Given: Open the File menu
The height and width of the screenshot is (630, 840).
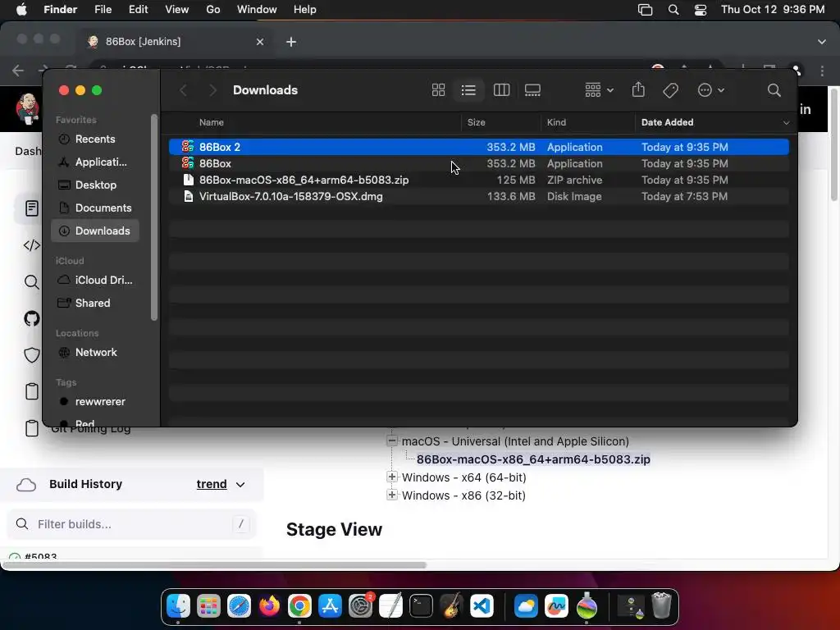Looking at the screenshot, I should click(x=103, y=10).
